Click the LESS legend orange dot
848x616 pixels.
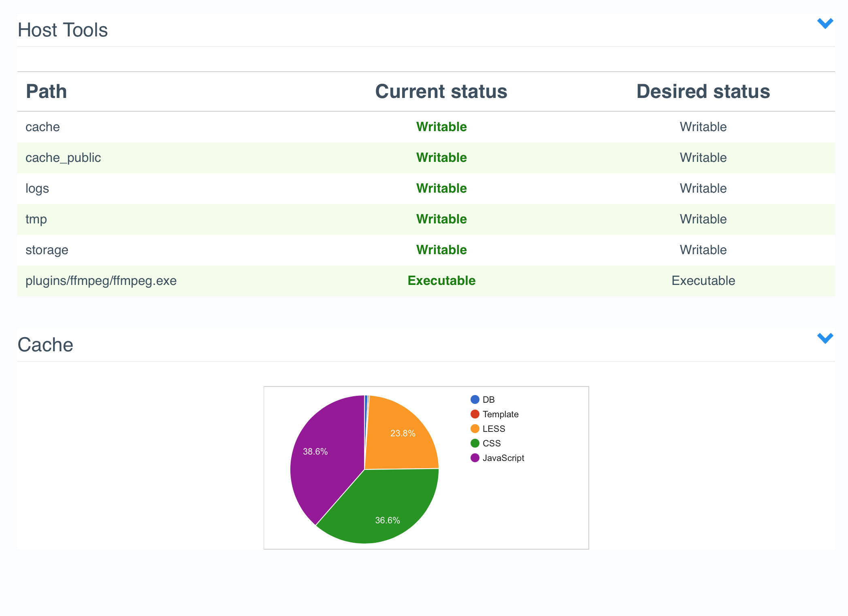[x=475, y=429]
